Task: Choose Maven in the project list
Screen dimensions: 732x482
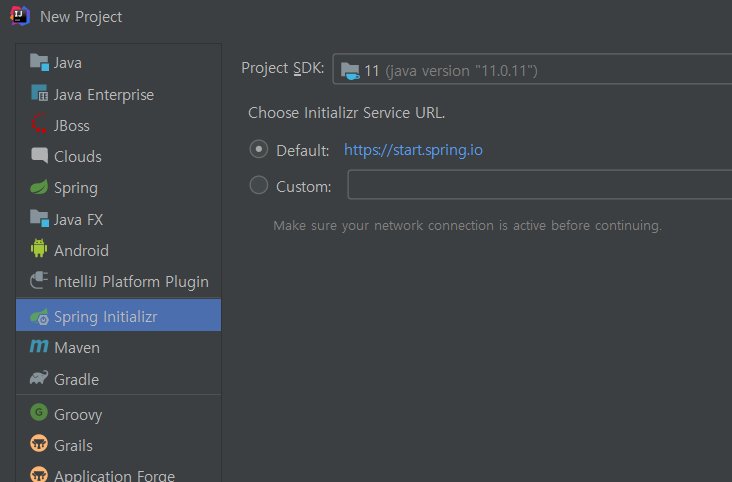Action: coord(119,347)
